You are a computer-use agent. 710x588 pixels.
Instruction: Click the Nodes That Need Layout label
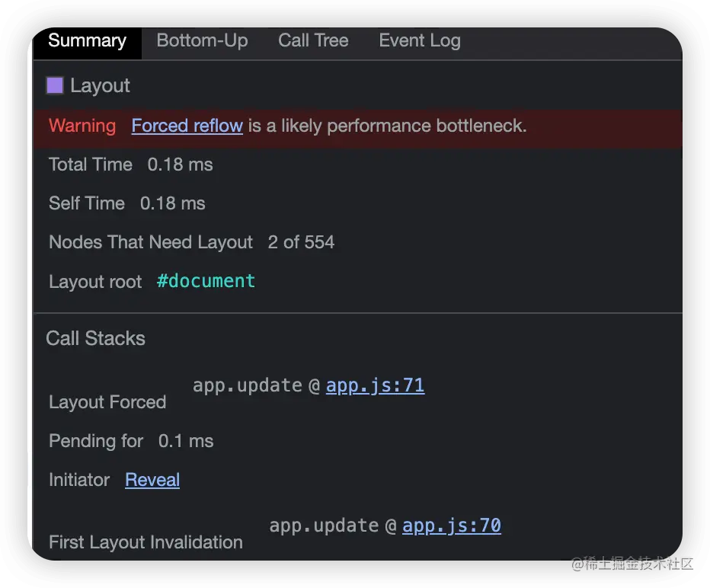pos(150,242)
